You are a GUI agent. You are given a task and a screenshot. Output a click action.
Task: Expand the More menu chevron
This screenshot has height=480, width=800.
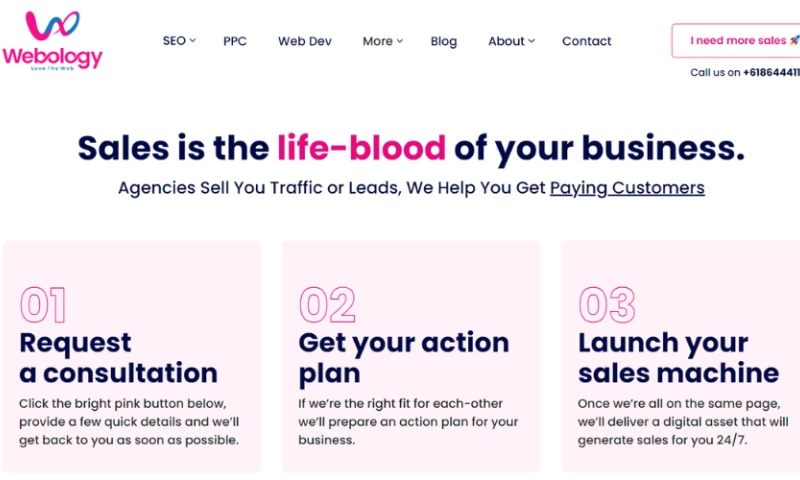point(399,40)
